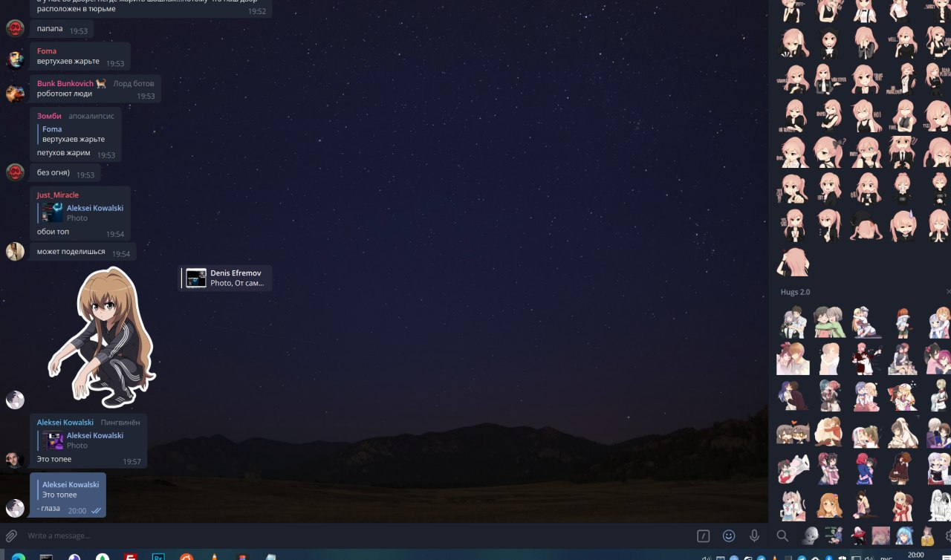Click the avatar beside 'может поделишься' message
The height and width of the screenshot is (560, 951).
coord(15,251)
